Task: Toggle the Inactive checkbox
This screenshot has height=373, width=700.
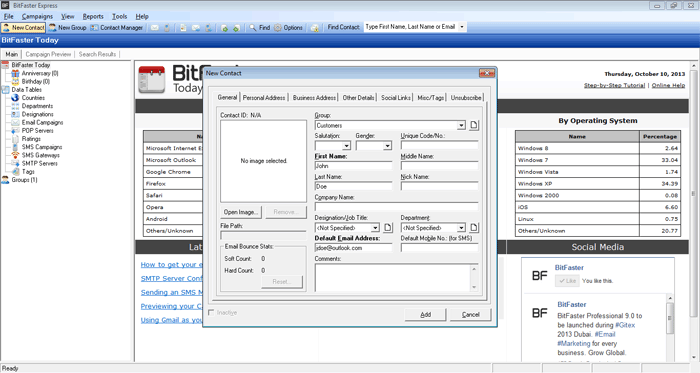Action: pos(211,313)
